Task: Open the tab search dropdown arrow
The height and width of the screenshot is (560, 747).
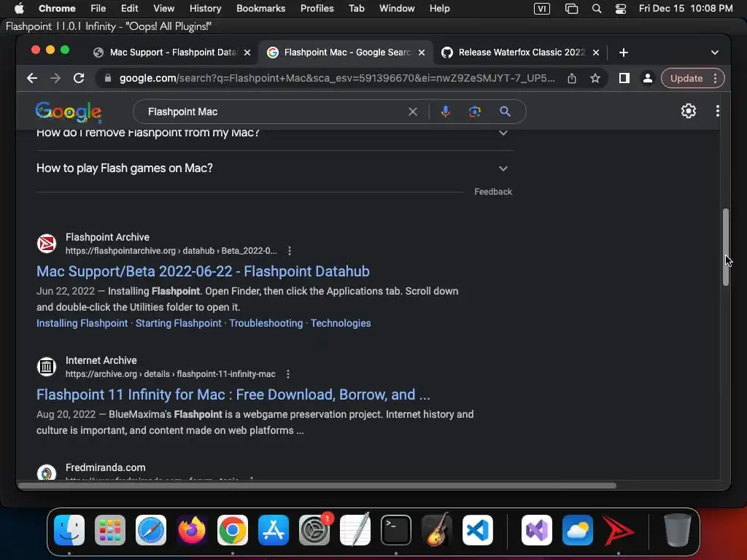Action: point(715,52)
